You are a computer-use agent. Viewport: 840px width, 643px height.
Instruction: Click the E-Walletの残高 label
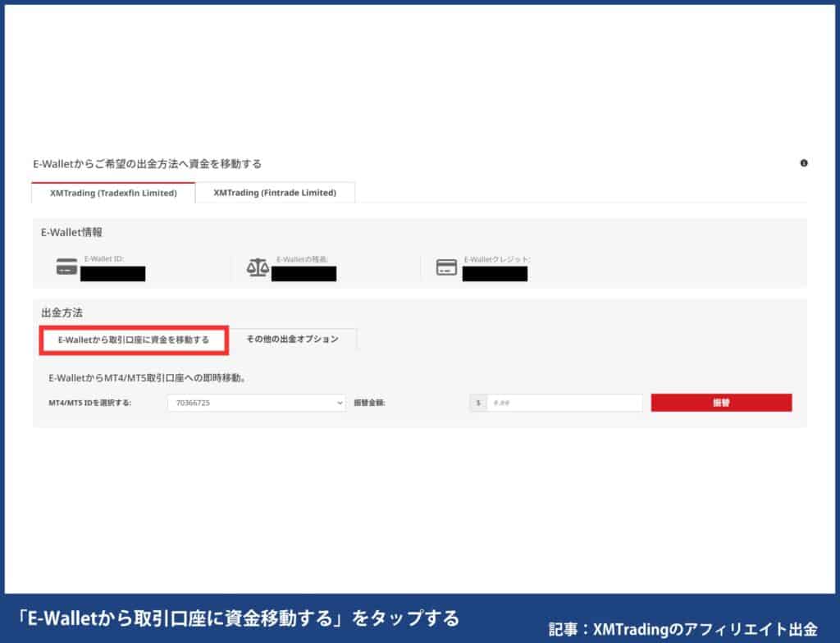pos(302,259)
